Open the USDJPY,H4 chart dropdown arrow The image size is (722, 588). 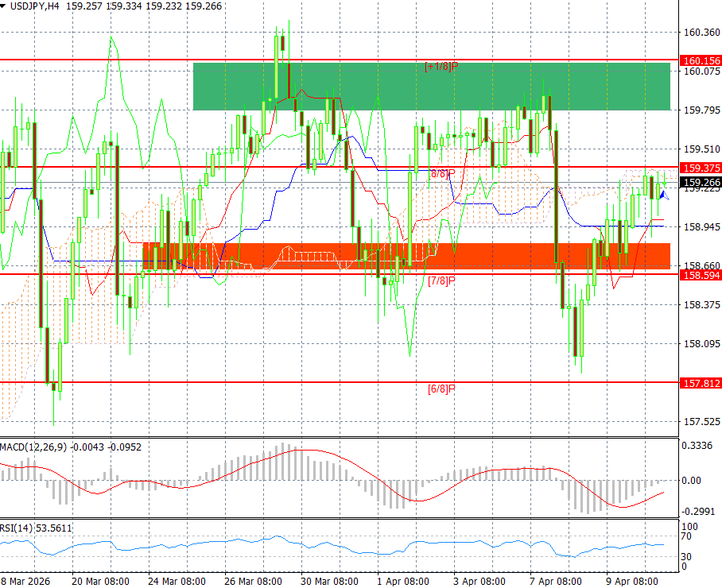coord(2,6)
